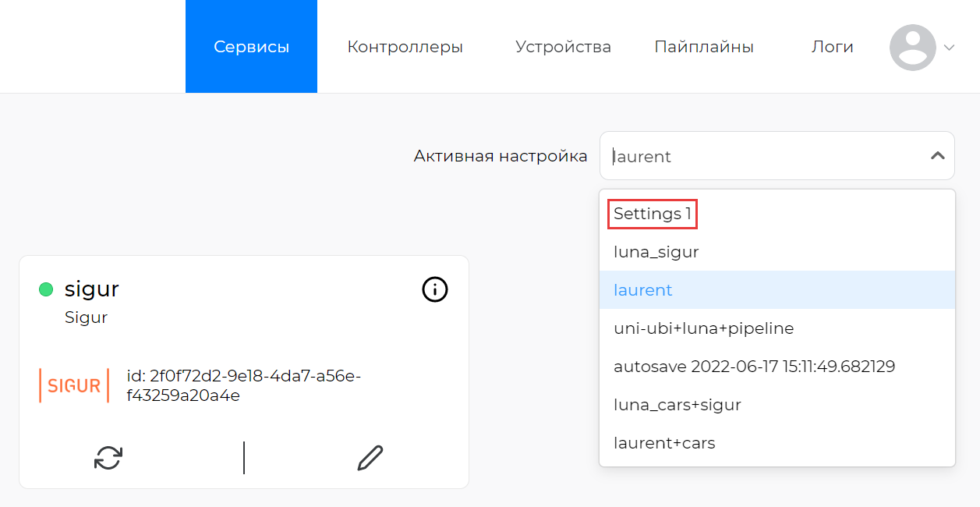Screen dimensions: 980x507
Task: Open the user profile avatar
Action: click(x=913, y=48)
